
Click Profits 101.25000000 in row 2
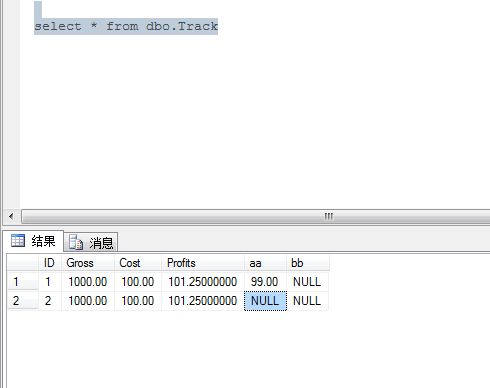coord(203,301)
